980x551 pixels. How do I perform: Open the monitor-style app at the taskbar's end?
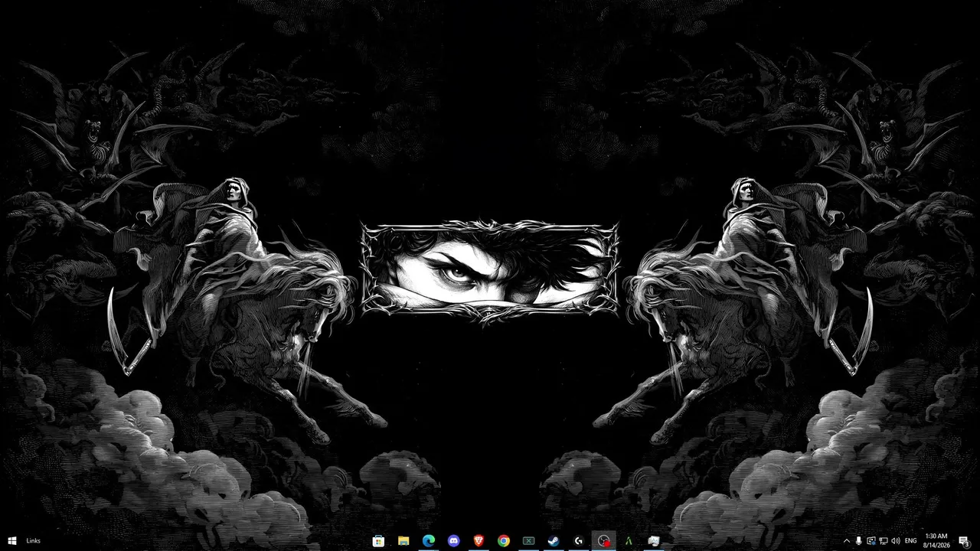pyautogui.click(x=653, y=541)
